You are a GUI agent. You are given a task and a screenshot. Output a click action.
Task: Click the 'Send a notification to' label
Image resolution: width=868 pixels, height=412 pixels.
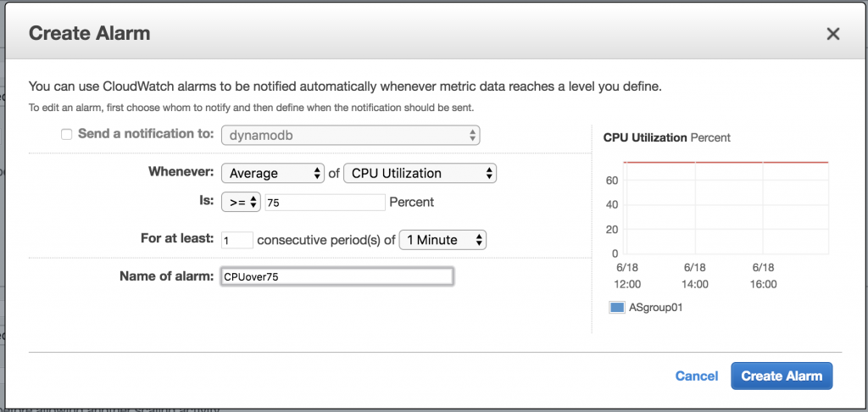pos(146,134)
